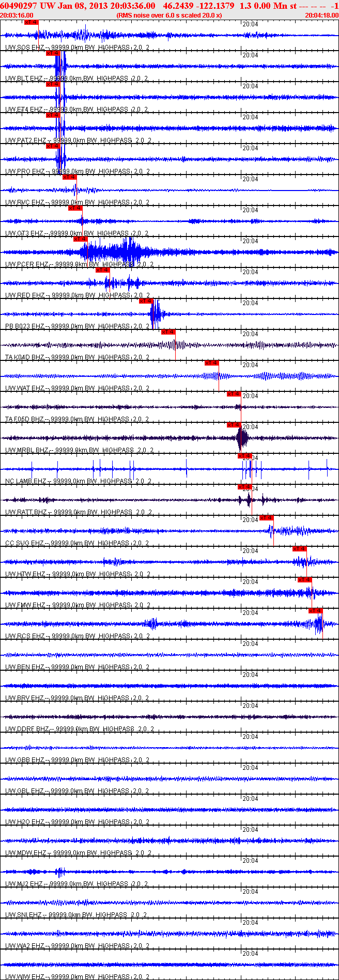Viewport: 339px width, 980px height.
Task: Select the UW.HTW EHZ station label
Action: point(25,574)
